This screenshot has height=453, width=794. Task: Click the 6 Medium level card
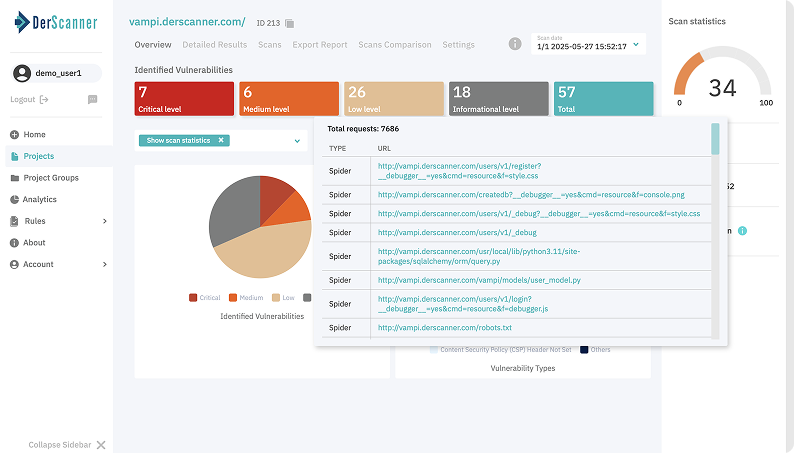289,99
